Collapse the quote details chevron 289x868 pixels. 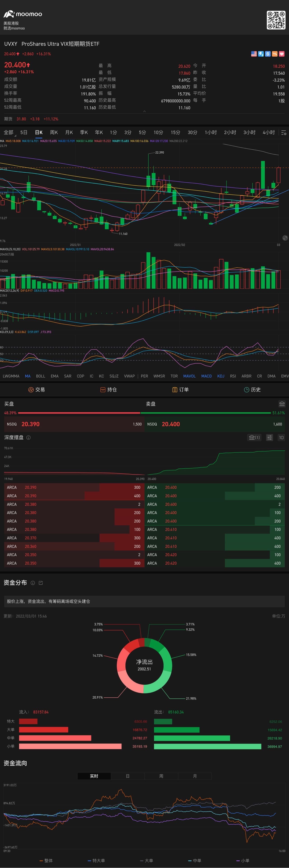(144, 111)
